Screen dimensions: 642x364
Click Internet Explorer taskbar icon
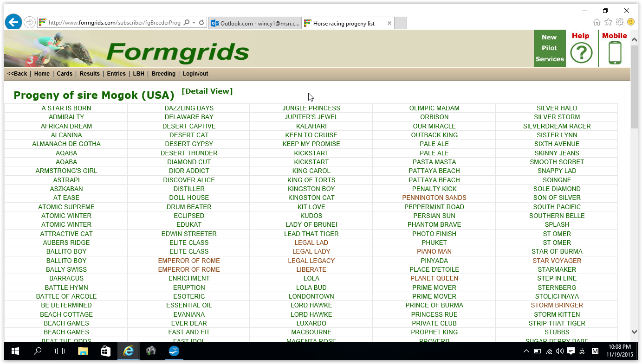[128, 351]
